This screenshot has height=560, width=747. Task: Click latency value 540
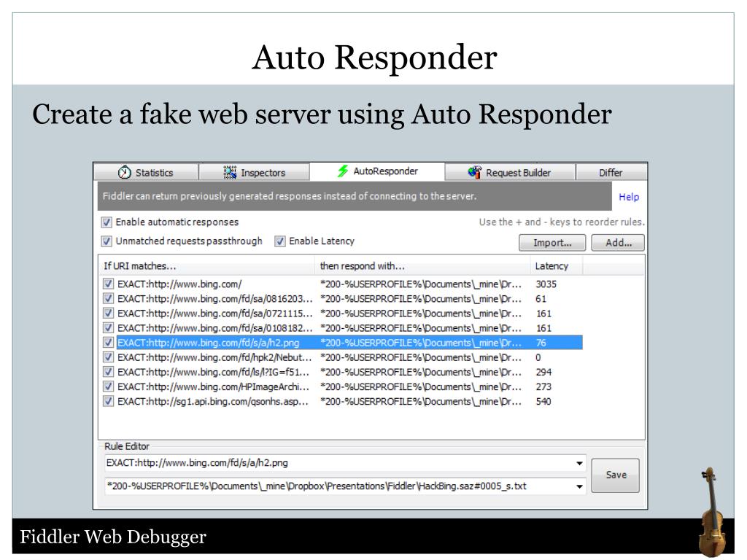coord(543,402)
